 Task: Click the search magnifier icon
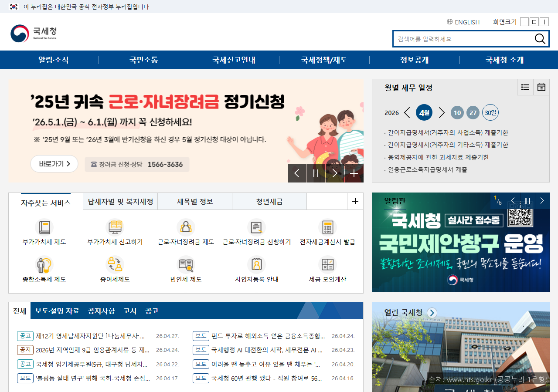(540, 39)
